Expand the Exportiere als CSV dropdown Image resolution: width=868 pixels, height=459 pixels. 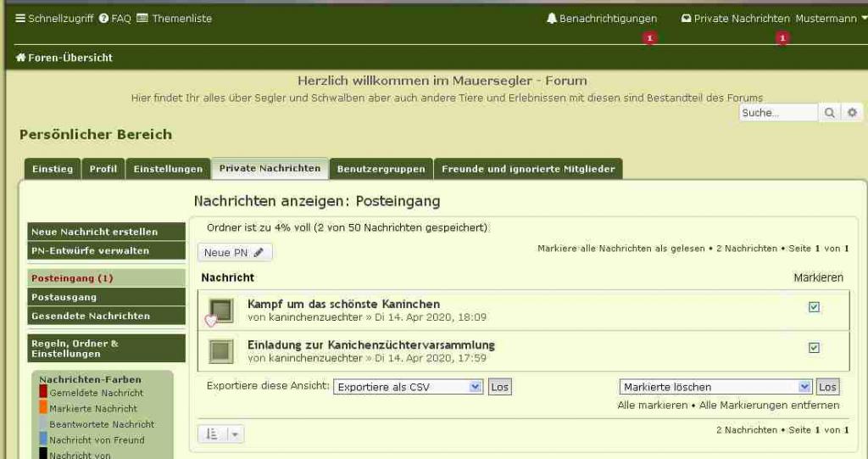[408, 387]
